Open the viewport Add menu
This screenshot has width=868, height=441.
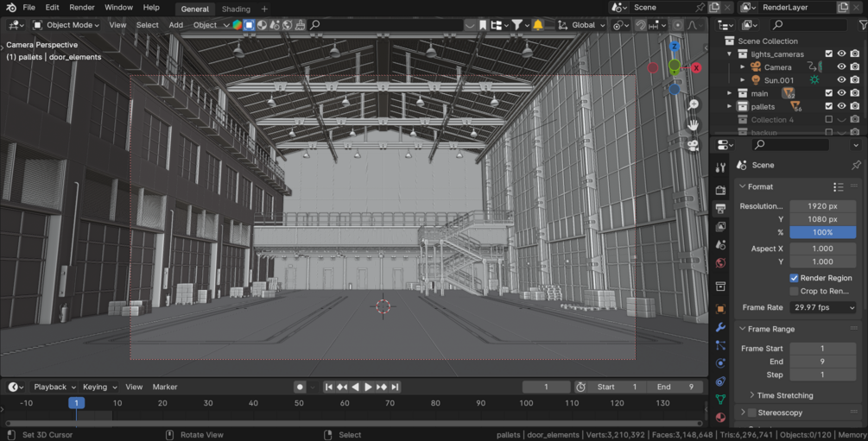pos(176,25)
